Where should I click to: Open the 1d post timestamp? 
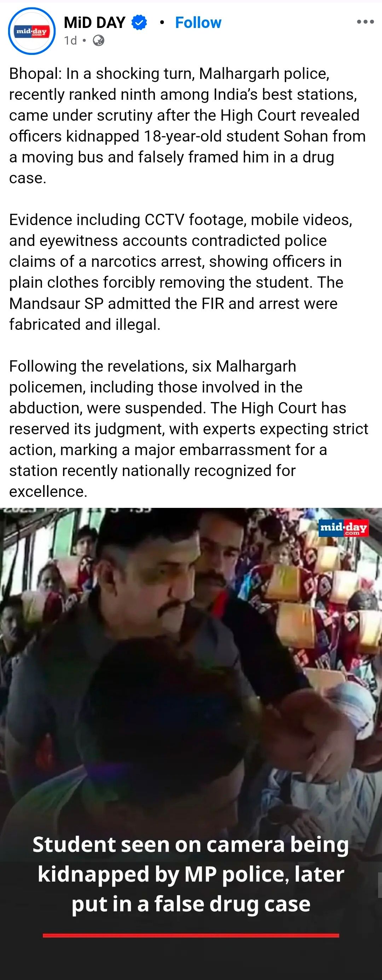[70, 40]
